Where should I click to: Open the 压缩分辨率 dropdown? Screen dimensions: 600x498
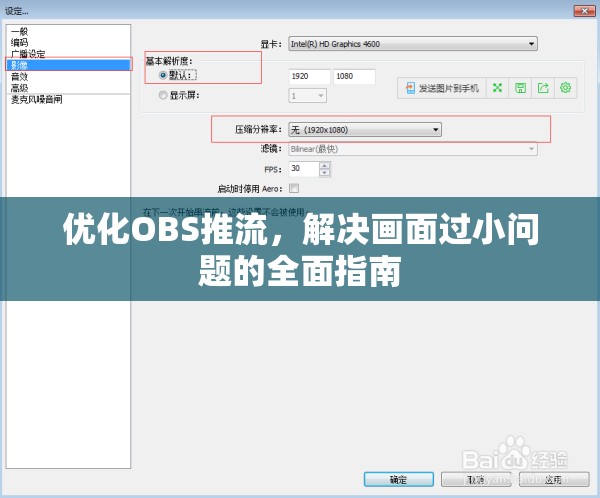point(365,130)
